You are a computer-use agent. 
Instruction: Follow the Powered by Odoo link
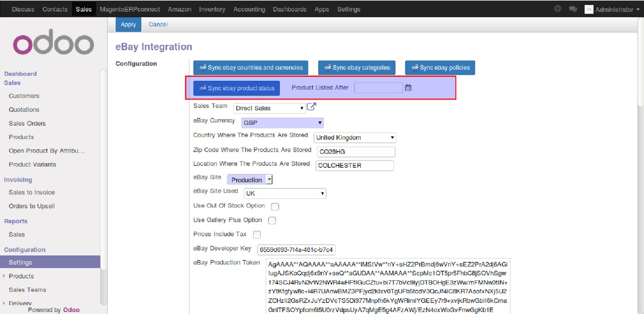[71, 310]
